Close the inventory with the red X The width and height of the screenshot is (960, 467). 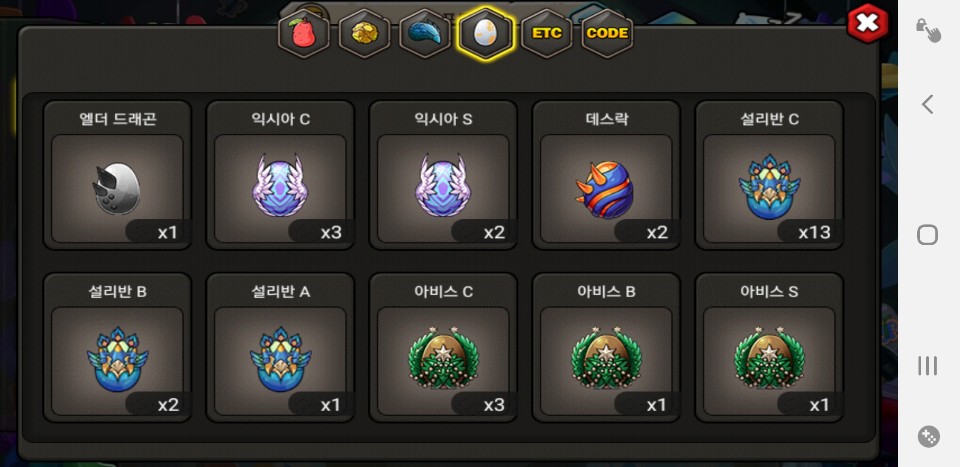coord(868,23)
